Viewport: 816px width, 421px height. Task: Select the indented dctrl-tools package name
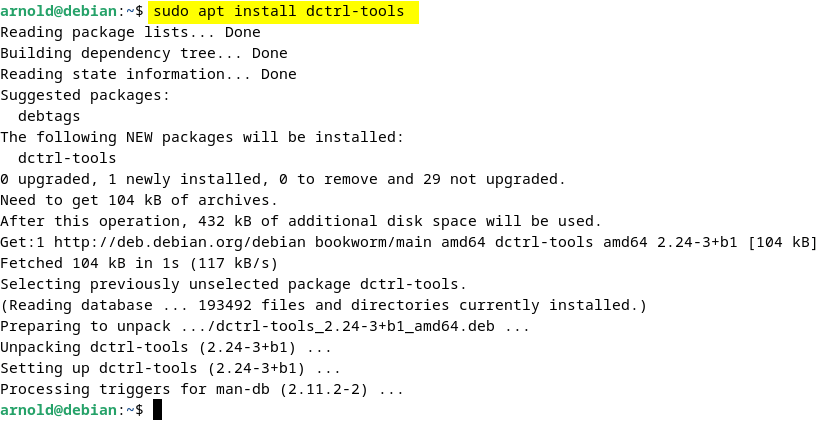tap(67, 158)
